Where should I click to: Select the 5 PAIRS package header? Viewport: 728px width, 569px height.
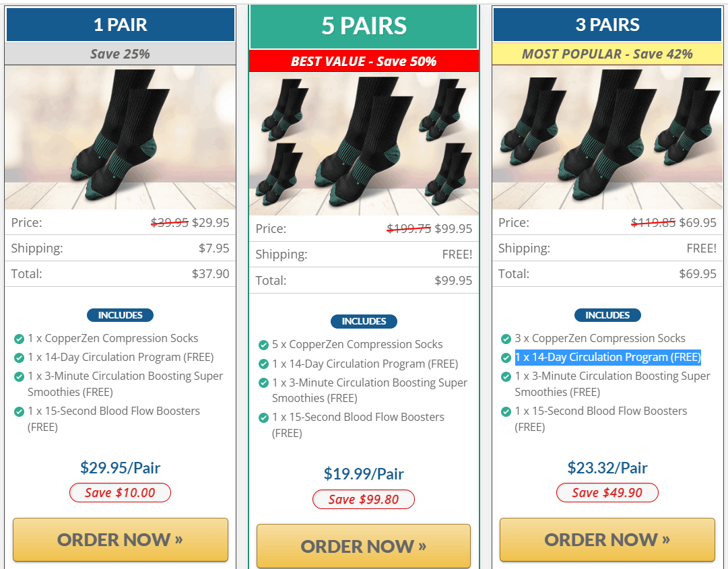coord(364,27)
